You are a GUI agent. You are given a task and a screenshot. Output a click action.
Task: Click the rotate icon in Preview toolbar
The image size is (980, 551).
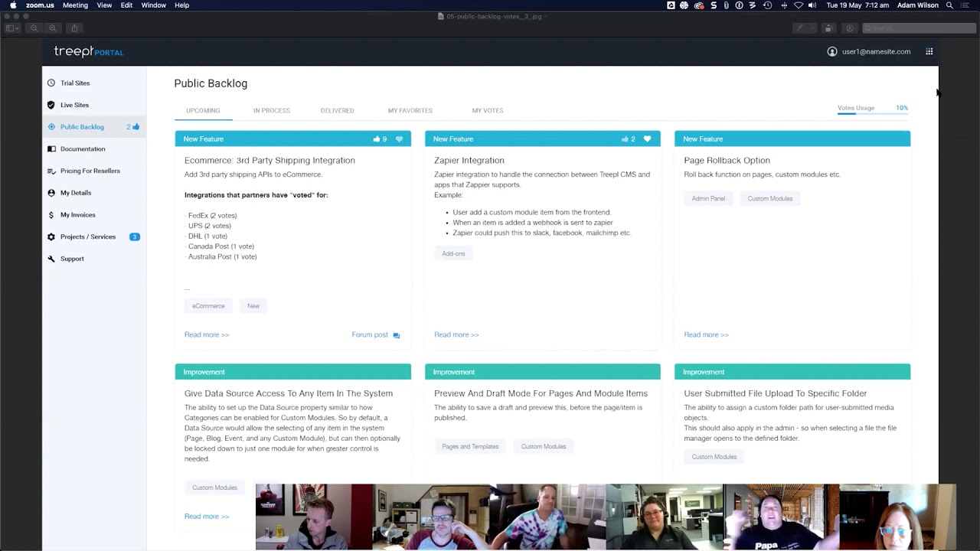[828, 28]
